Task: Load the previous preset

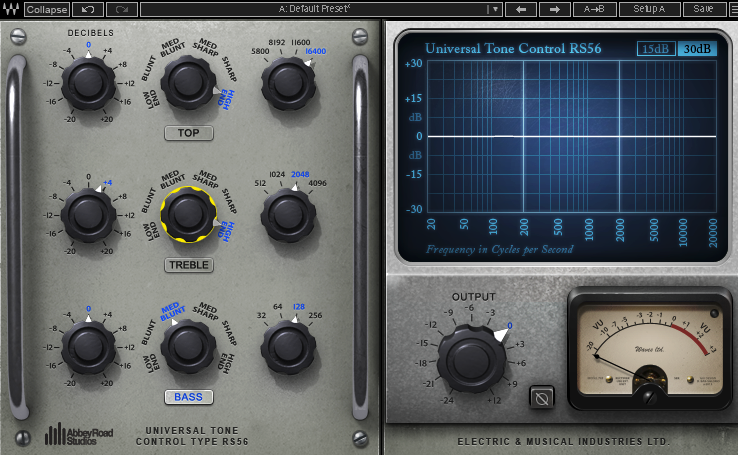Action: (x=521, y=9)
